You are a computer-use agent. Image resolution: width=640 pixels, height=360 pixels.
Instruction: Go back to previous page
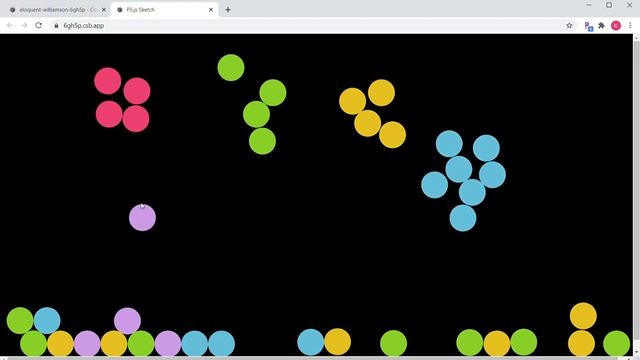point(10,25)
